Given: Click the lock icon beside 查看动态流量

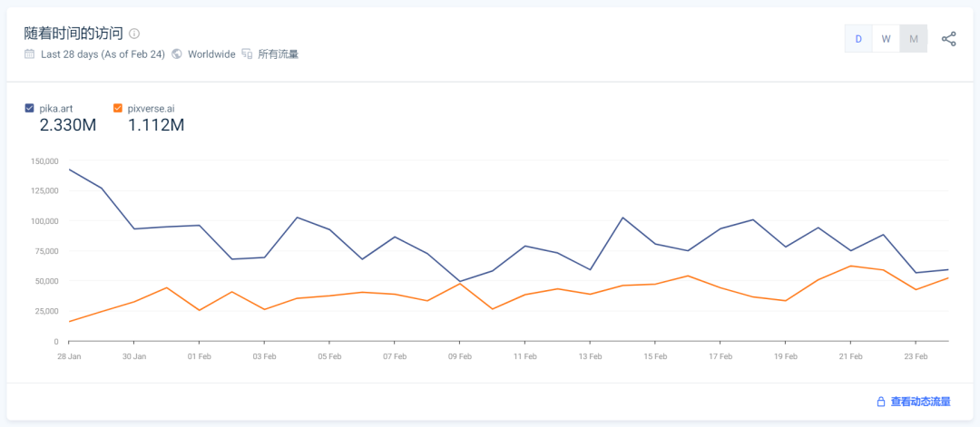Looking at the screenshot, I should tap(880, 402).
